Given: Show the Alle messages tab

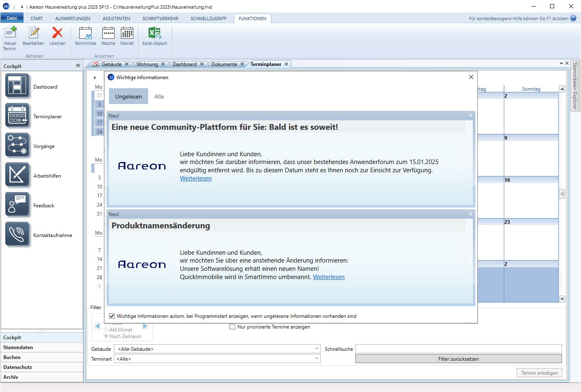Looking at the screenshot, I should coord(159,96).
